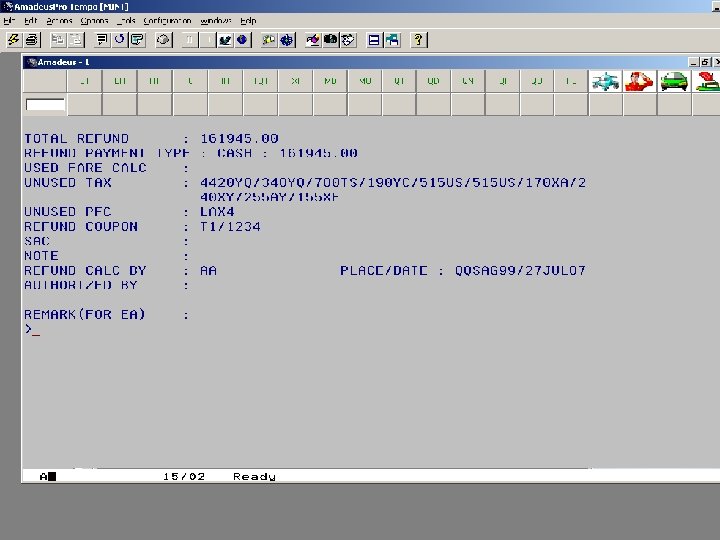Click the PLACE/DATE label
The height and width of the screenshot is (540, 720).
(384, 270)
